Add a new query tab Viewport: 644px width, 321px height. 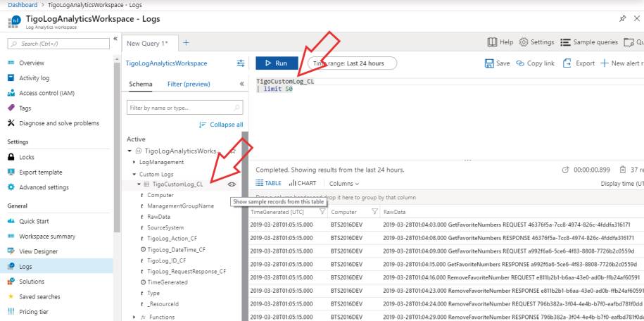(186, 43)
